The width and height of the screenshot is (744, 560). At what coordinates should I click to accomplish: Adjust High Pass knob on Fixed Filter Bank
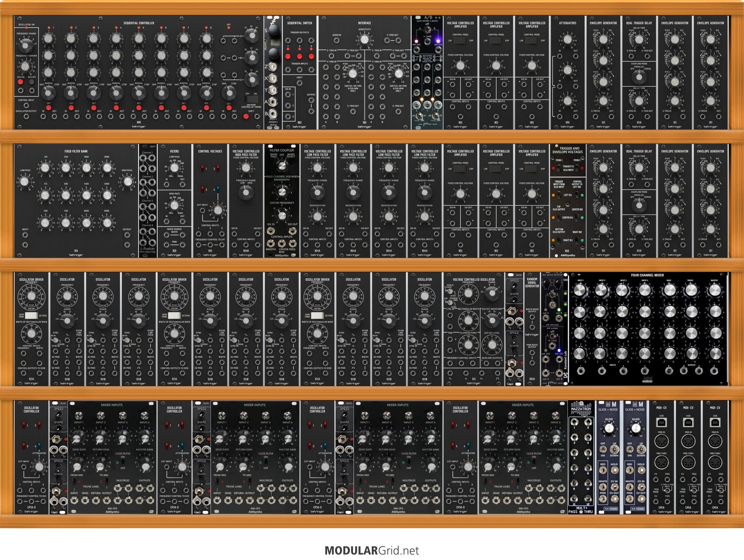tap(128, 181)
